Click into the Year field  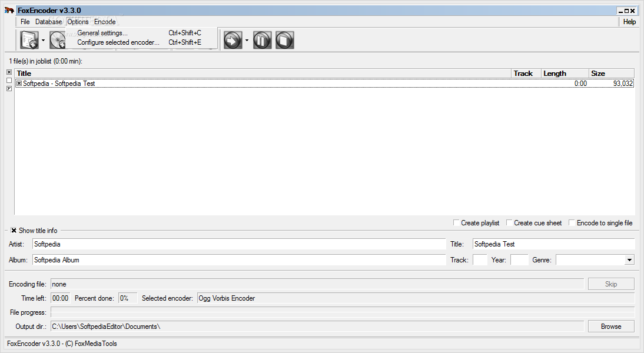click(519, 260)
